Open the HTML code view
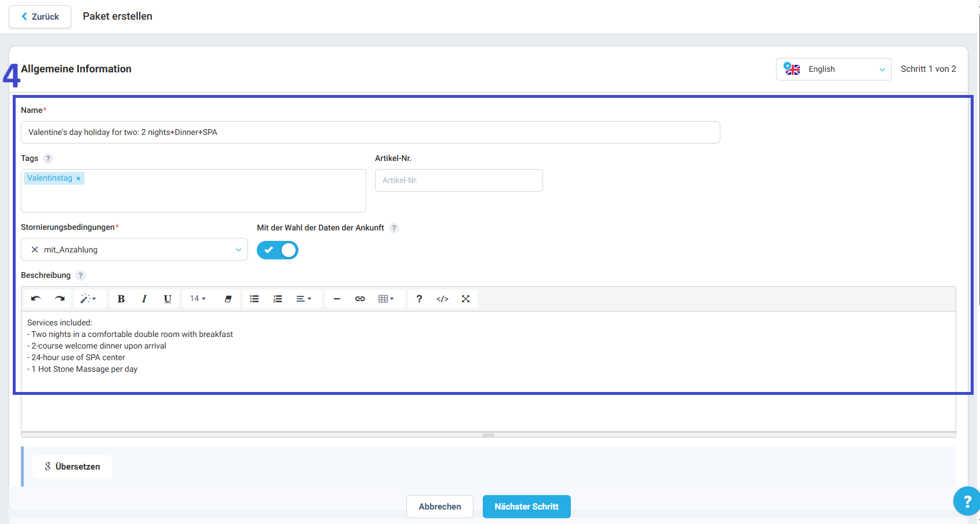The height and width of the screenshot is (524, 980). pos(442,299)
